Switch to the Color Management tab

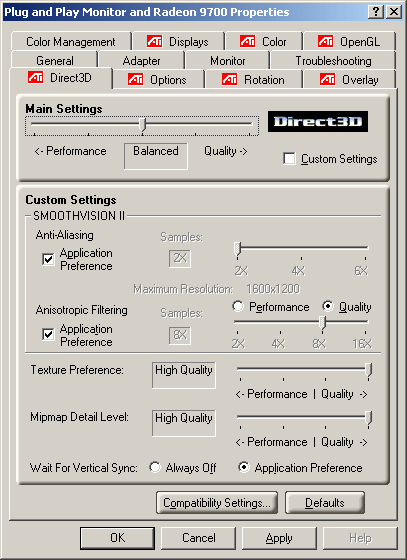(71, 41)
